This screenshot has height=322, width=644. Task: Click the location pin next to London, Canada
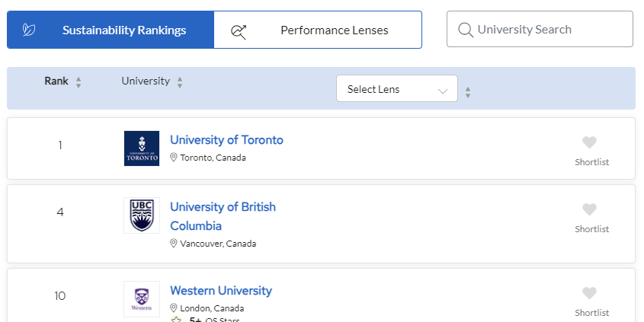pos(173,308)
